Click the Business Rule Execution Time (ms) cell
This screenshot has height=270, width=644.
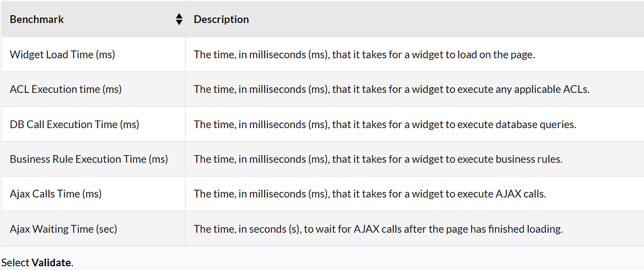pyautogui.click(x=93, y=159)
